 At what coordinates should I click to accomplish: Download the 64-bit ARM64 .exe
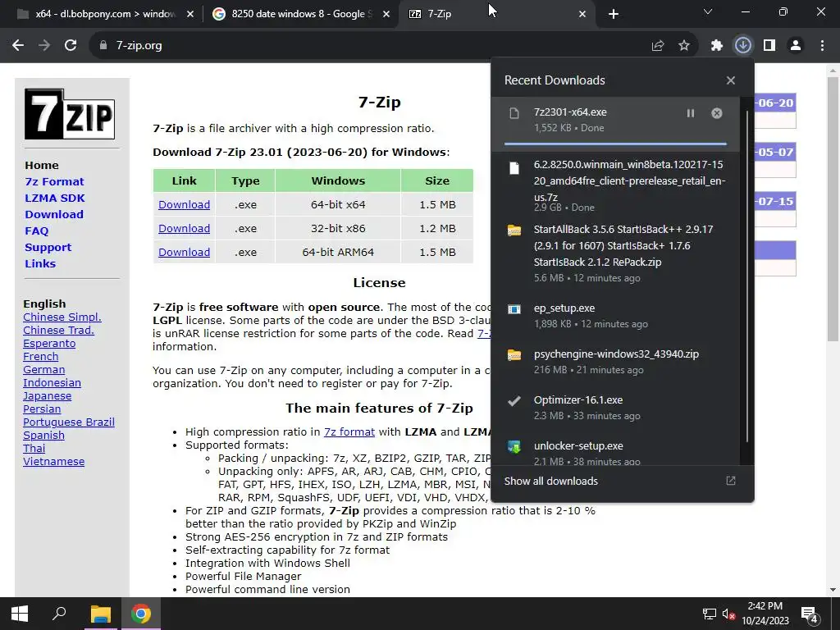coord(184,252)
